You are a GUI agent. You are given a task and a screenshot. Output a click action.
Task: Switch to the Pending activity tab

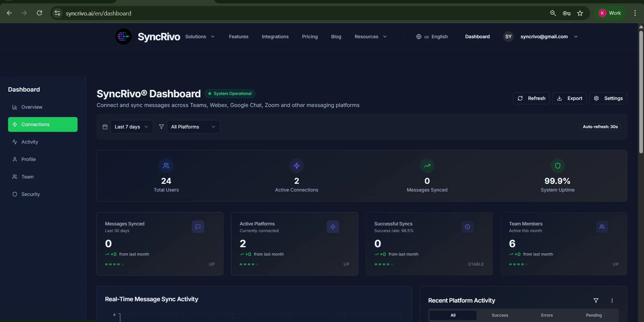594,315
